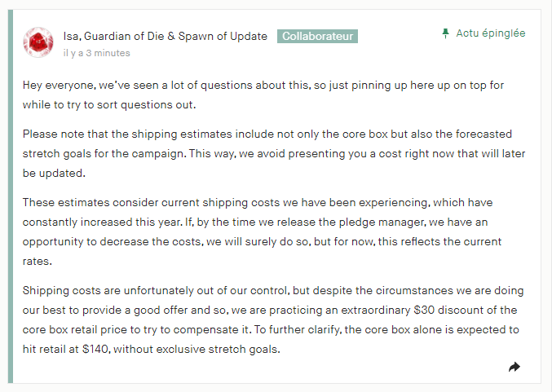Click the green pushpin icon
552x392 pixels.
click(x=446, y=33)
